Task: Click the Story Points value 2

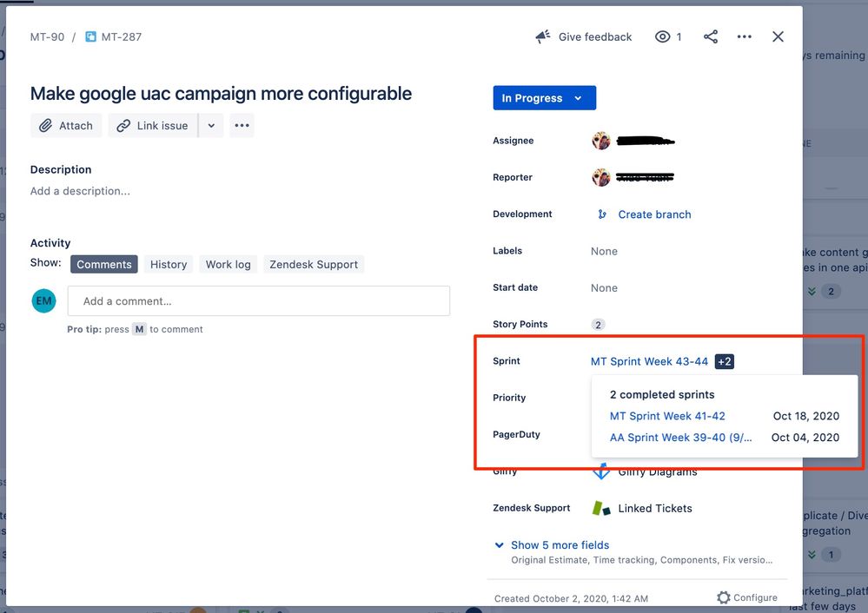Action: click(x=598, y=325)
